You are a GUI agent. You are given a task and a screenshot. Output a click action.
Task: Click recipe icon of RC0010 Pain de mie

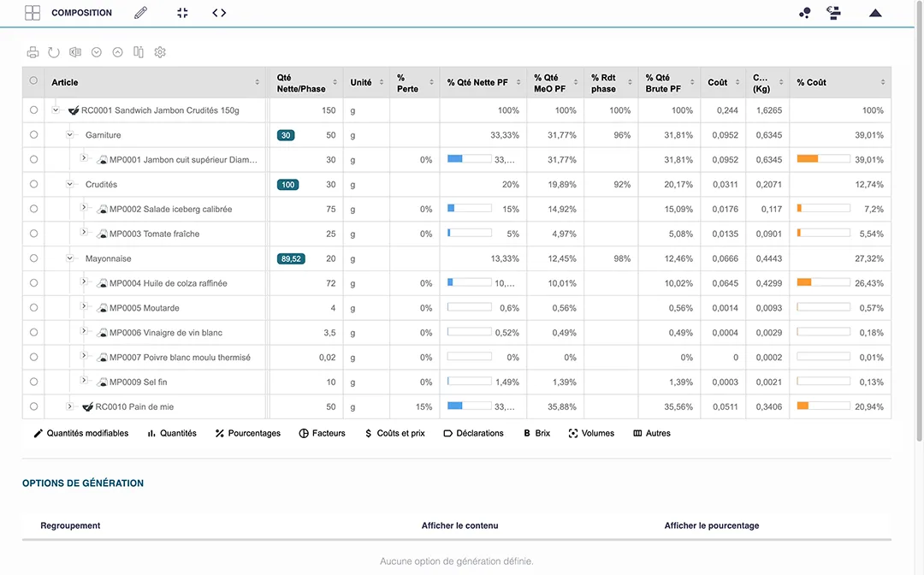pyautogui.click(x=88, y=407)
